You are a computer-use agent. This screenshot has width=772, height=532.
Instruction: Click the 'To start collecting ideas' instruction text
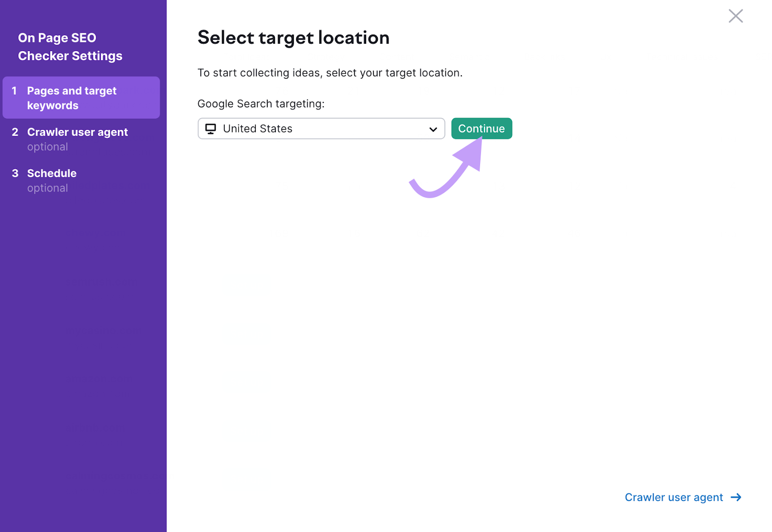click(x=330, y=73)
